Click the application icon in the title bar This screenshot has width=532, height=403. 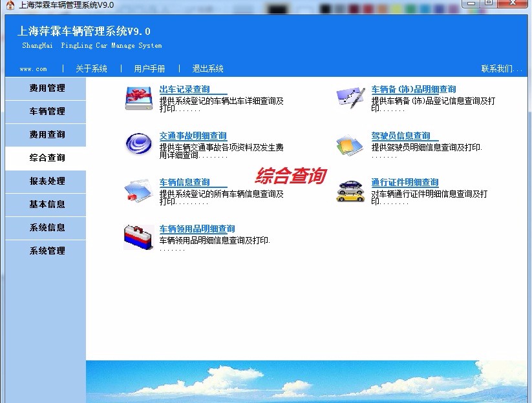coord(6,4)
